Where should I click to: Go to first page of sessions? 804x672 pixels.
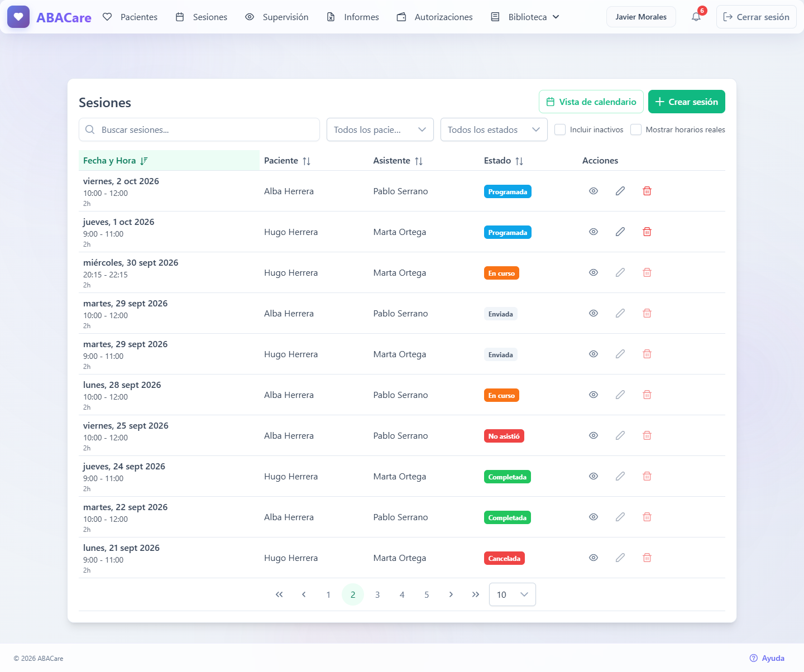point(279,594)
